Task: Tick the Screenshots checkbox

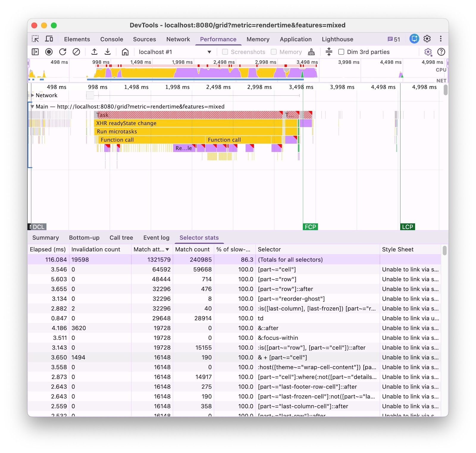Action: point(225,52)
